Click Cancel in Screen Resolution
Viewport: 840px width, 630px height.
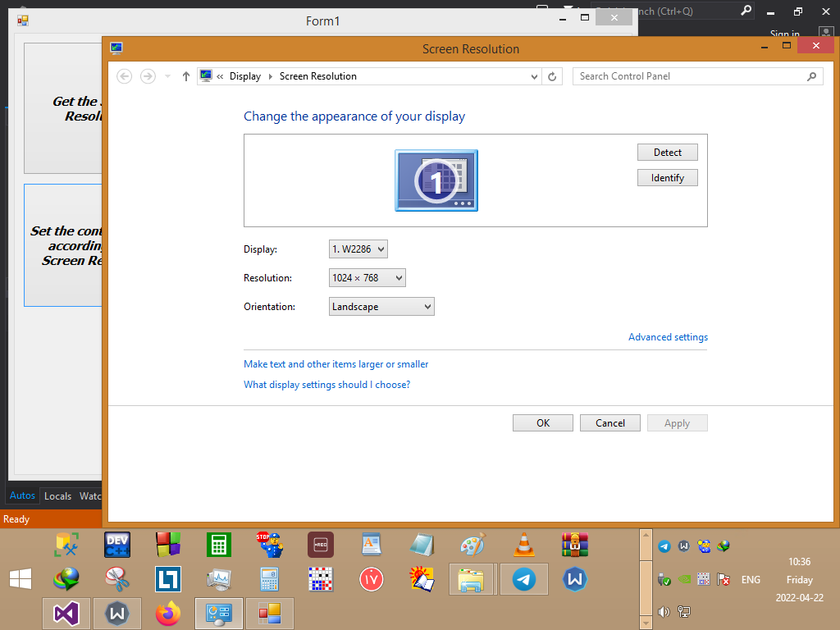(610, 423)
